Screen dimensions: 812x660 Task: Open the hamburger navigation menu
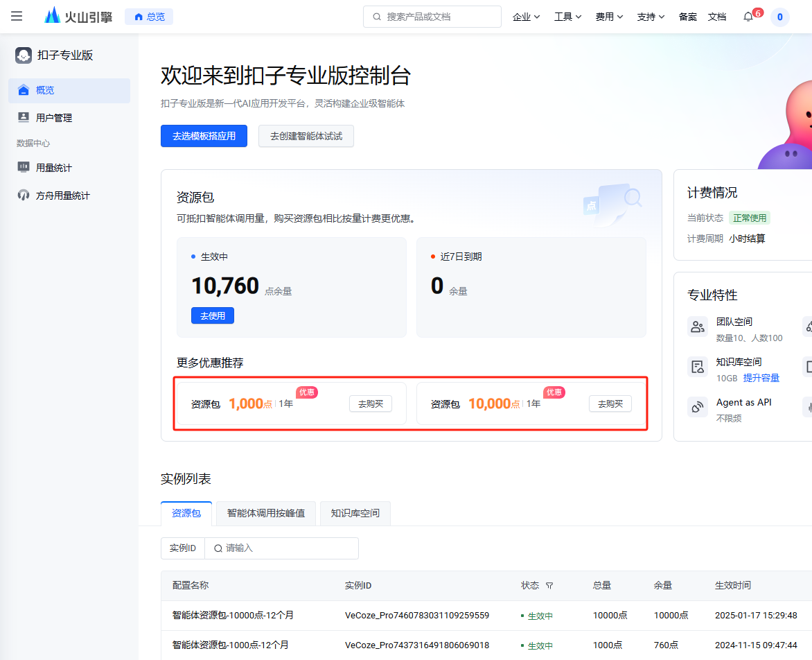pyautogui.click(x=17, y=17)
